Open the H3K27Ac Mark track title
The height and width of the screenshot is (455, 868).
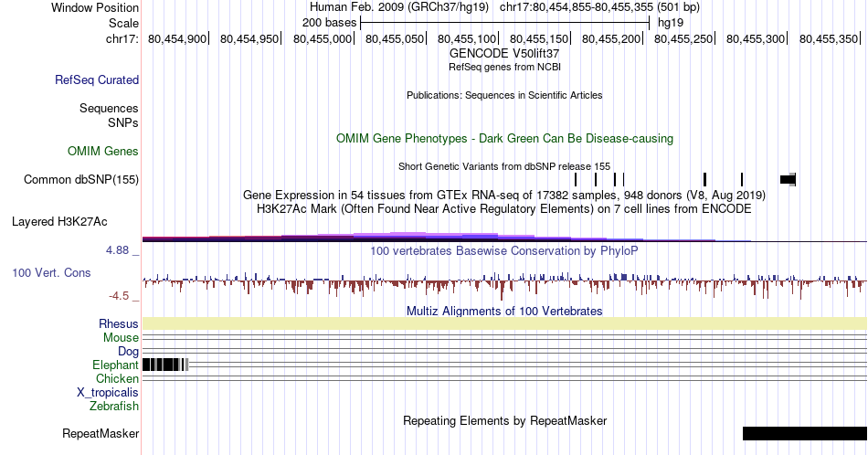504,208
